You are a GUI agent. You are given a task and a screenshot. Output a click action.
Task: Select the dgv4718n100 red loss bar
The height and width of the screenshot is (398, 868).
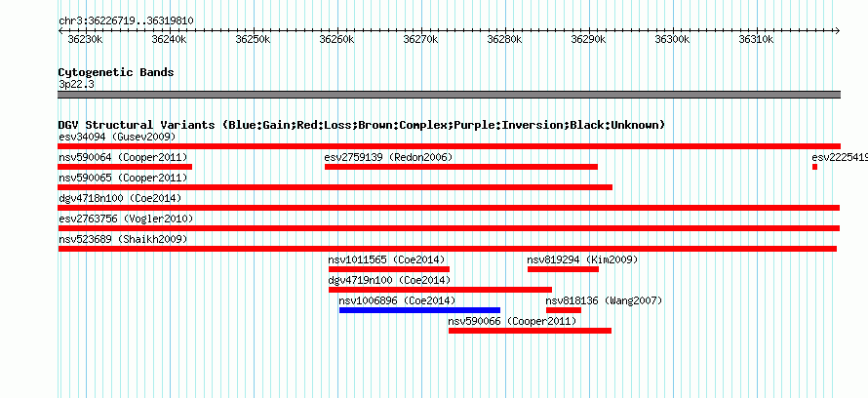(x=449, y=208)
